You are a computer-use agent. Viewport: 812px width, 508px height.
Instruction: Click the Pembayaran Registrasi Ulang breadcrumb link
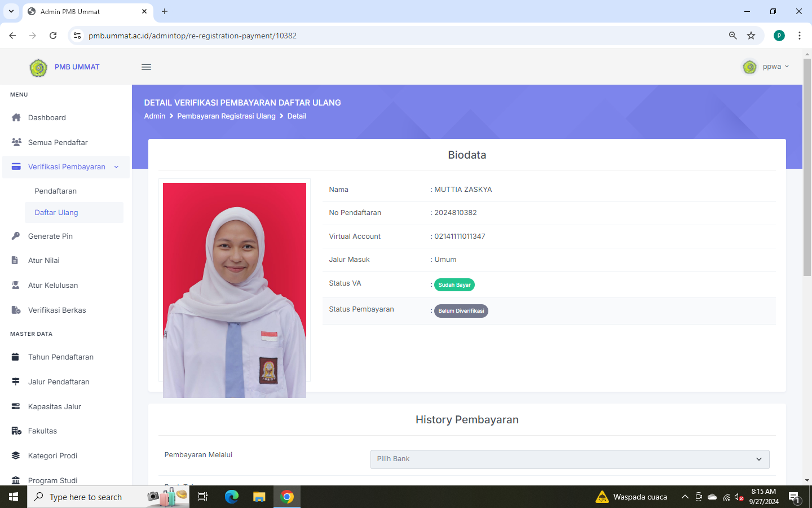226,116
